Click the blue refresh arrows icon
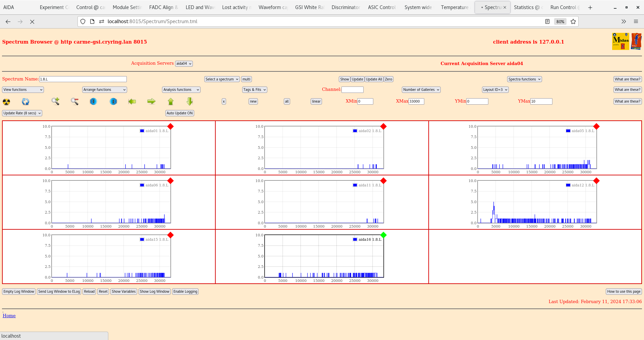Viewport: 644px width, 340px height. click(25, 102)
